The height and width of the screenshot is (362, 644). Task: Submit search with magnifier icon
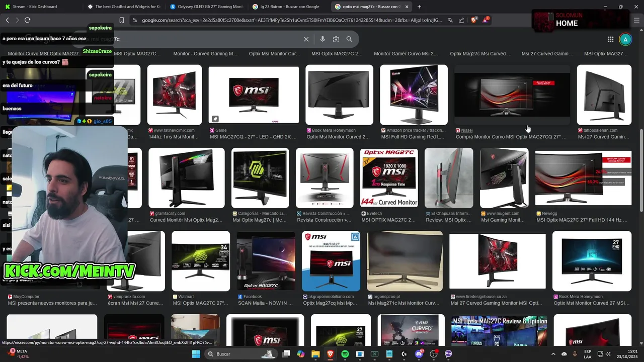click(x=349, y=39)
